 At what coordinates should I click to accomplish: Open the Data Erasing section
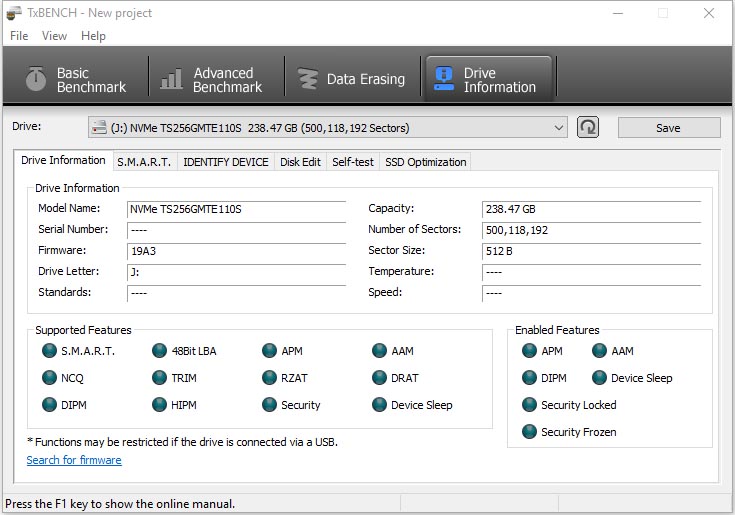(x=352, y=79)
